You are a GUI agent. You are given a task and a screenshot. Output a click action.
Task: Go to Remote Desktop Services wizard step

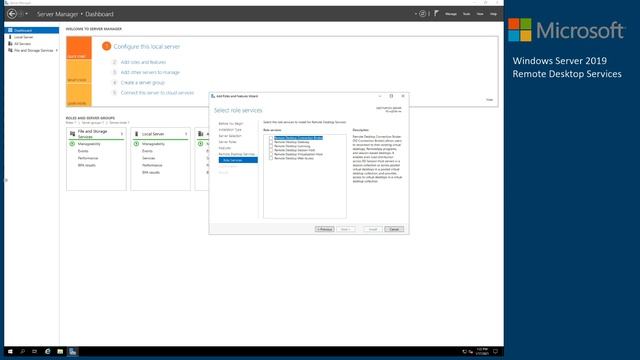(x=236, y=154)
